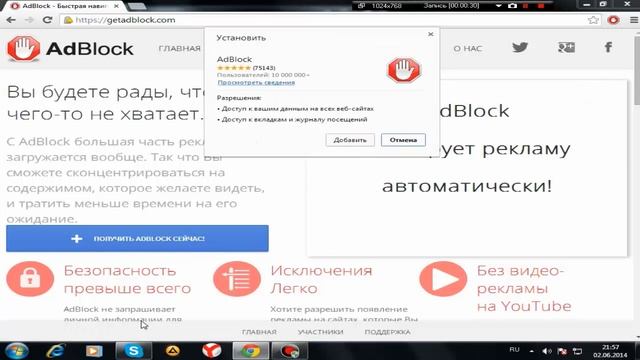
Task: Click the AdBlock extension icon in the toolbar
Action: [x=613, y=20]
